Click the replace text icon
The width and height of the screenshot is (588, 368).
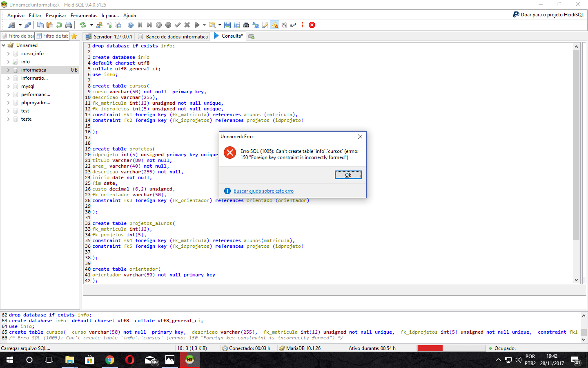pyautogui.click(x=256, y=25)
